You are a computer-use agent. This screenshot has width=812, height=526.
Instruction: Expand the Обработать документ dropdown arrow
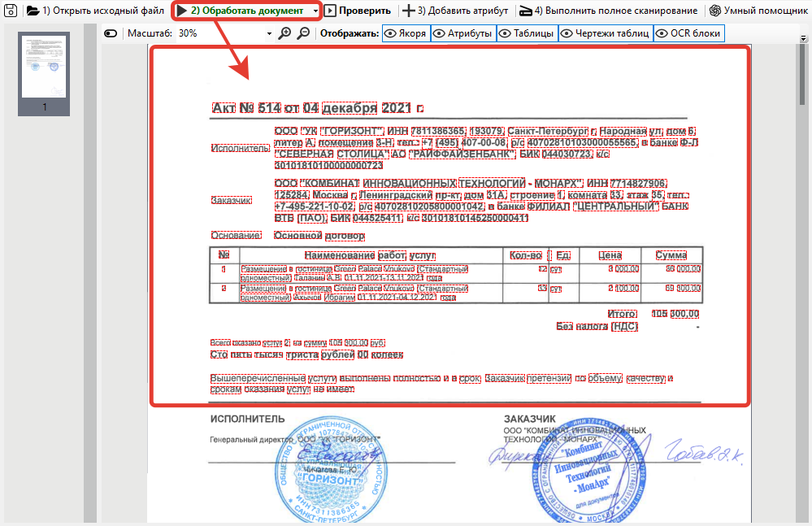(x=315, y=11)
